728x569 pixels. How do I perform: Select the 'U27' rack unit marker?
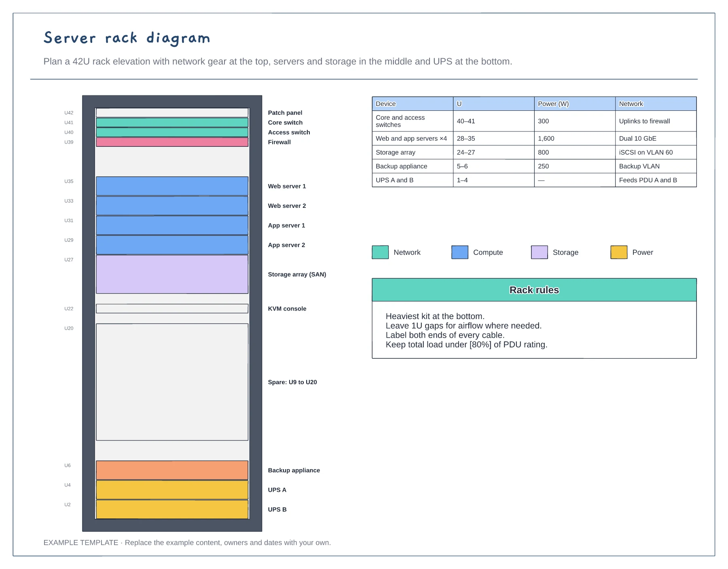(x=69, y=260)
